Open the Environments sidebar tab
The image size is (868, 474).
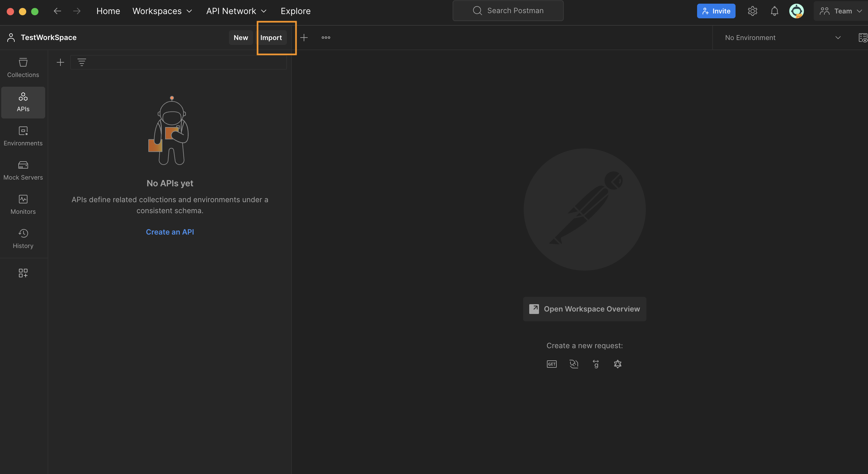click(x=23, y=137)
